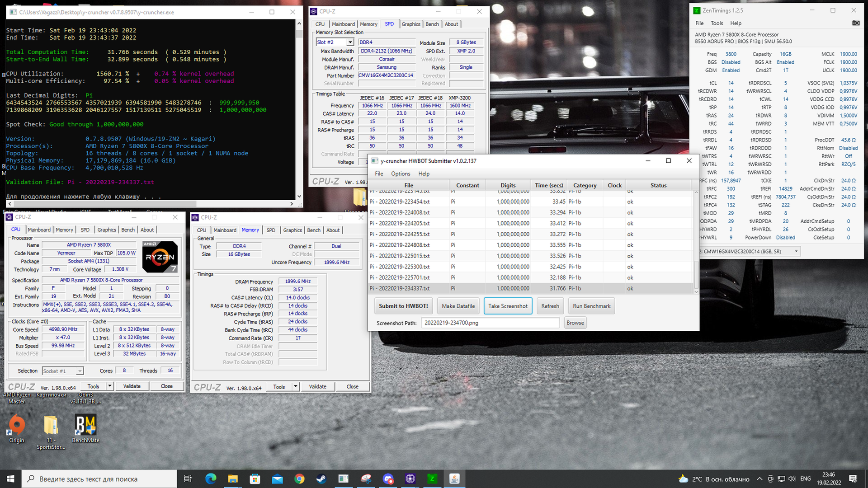
Task: Launch Microsoft Edge from the taskbar
Action: pyautogui.click(x=211, y=479)
